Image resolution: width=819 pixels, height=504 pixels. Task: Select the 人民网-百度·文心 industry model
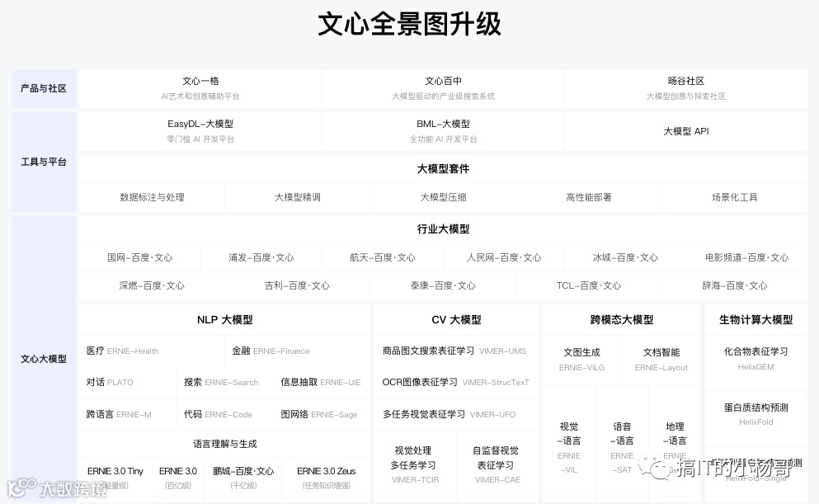pos(503,257)
